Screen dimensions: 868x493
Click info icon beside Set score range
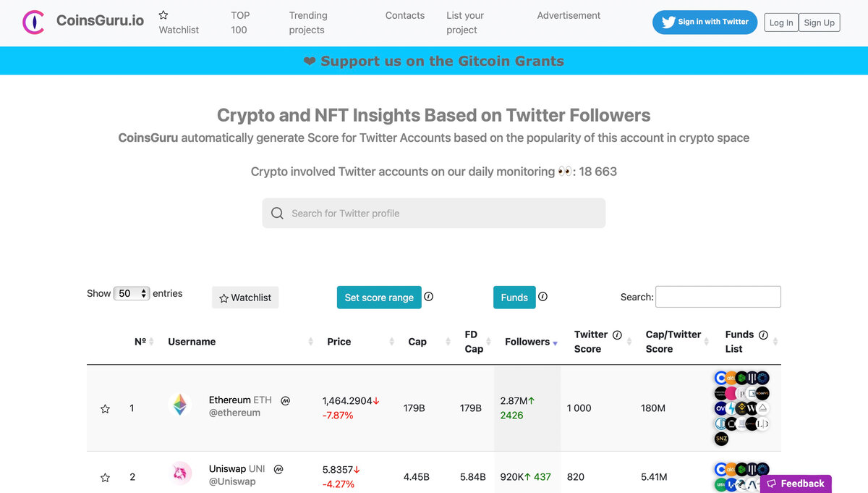(x=429, y=297)
